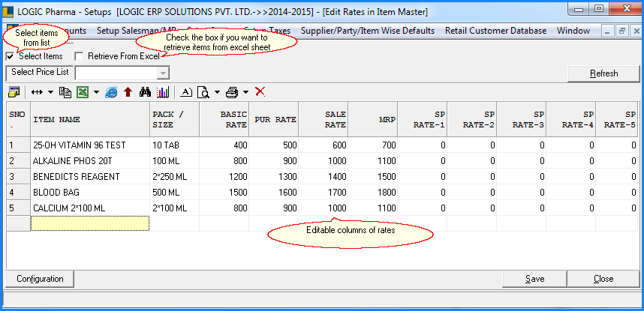
Task: Uncheck the Select Items checkbox
Action: point(10,56)
